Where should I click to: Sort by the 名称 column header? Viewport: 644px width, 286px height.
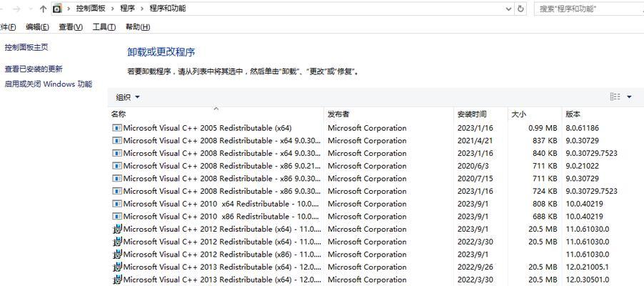click(216, 114)
